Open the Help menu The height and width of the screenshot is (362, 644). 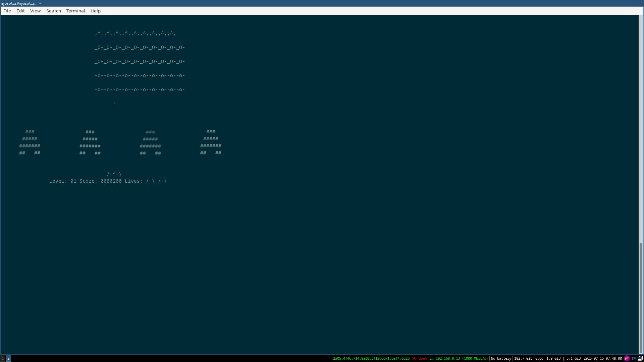point(95,11)
